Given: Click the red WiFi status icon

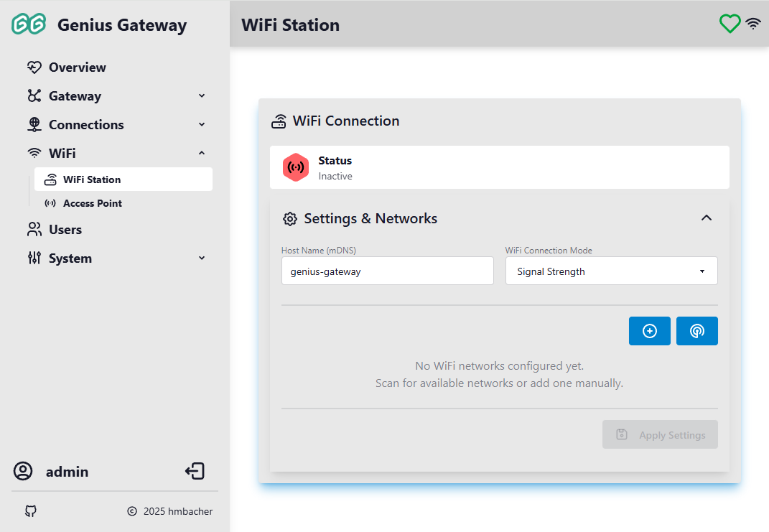Looking at the screenshot, I should (x=295, y=167).
